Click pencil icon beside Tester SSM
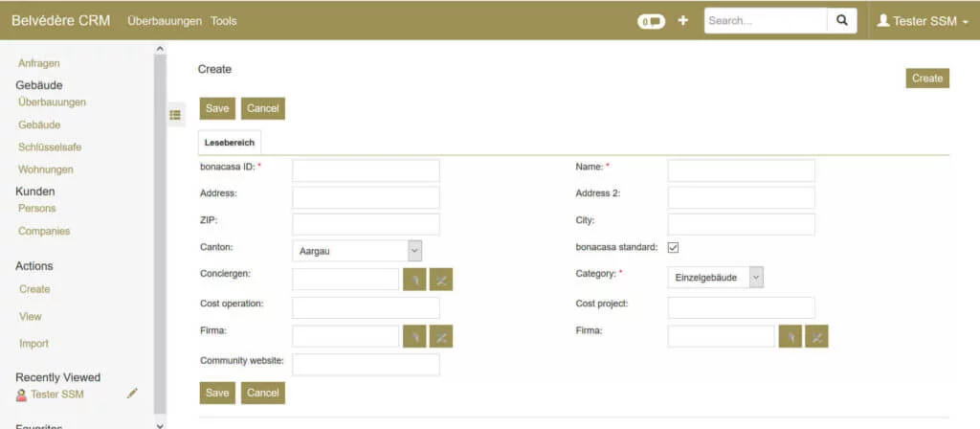980x429 pixels. pyautogui.click(x=133, y=394)
